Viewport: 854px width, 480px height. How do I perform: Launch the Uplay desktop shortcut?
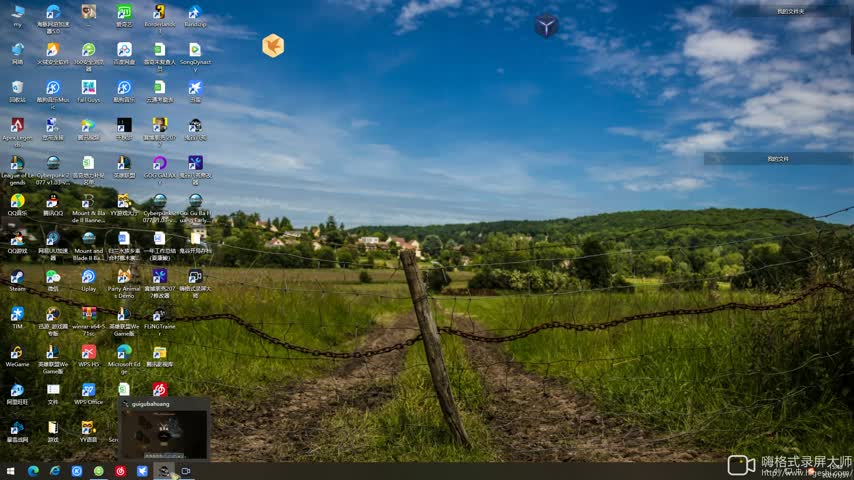coord(88,278)
